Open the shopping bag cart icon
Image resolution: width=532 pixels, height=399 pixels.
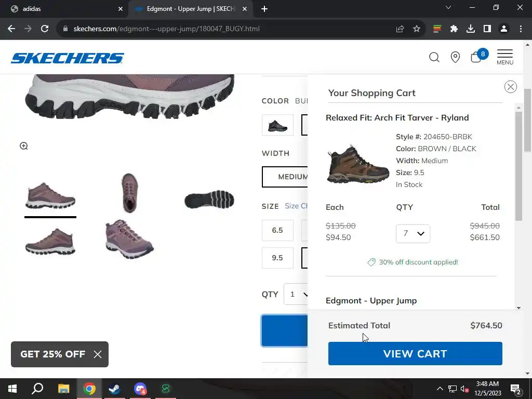(478, 56)
